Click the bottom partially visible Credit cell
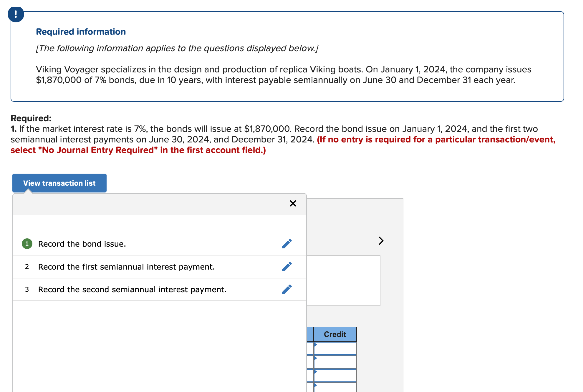This screenshot has height=392, width=583. click(335, 388)
